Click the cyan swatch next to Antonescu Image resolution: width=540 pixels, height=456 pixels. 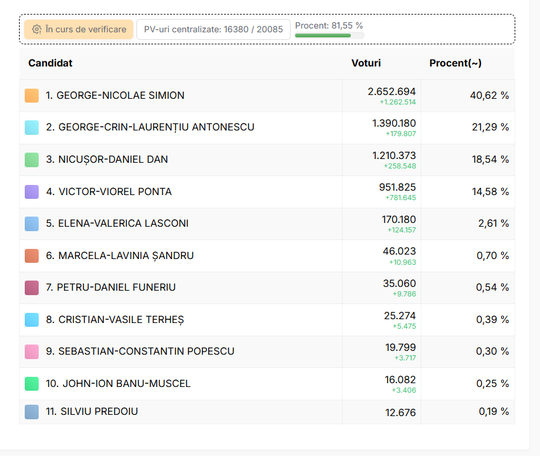point(32,127)
